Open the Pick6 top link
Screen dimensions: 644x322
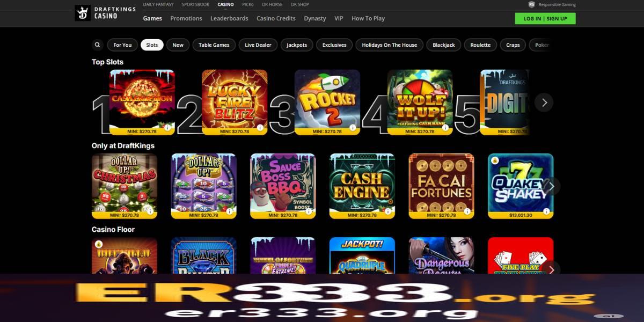[248, 4]
